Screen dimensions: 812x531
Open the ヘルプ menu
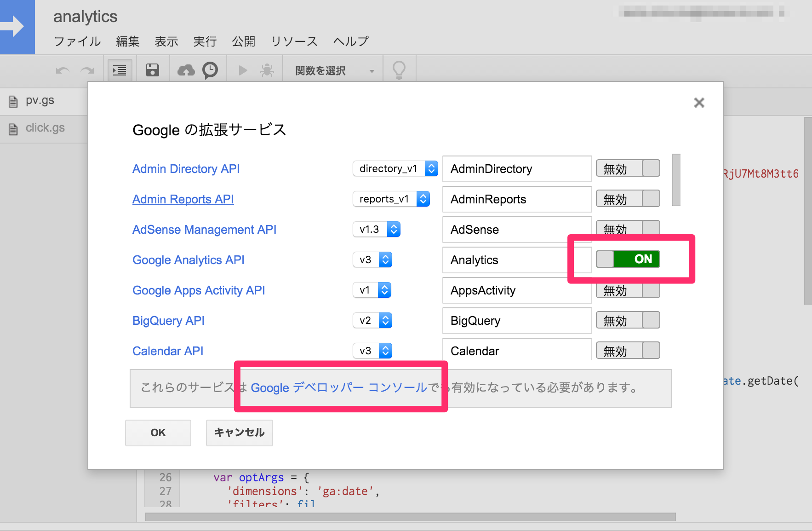pos(351,41)
